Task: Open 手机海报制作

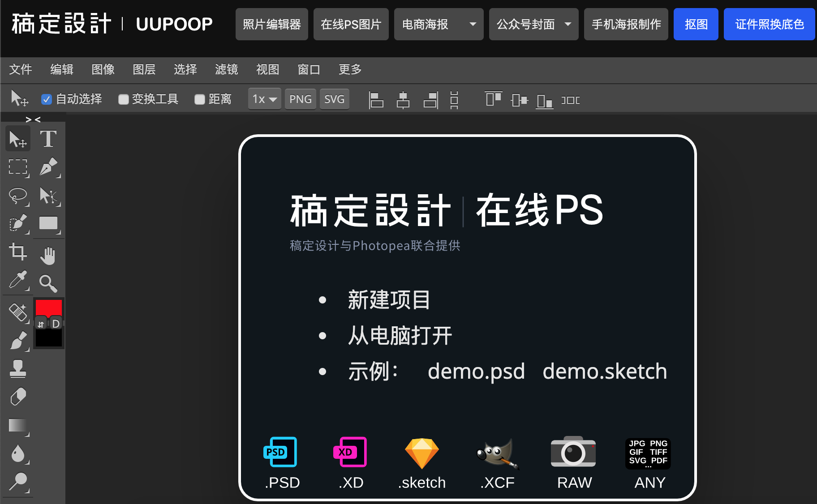Action: (x=626, y=24)
